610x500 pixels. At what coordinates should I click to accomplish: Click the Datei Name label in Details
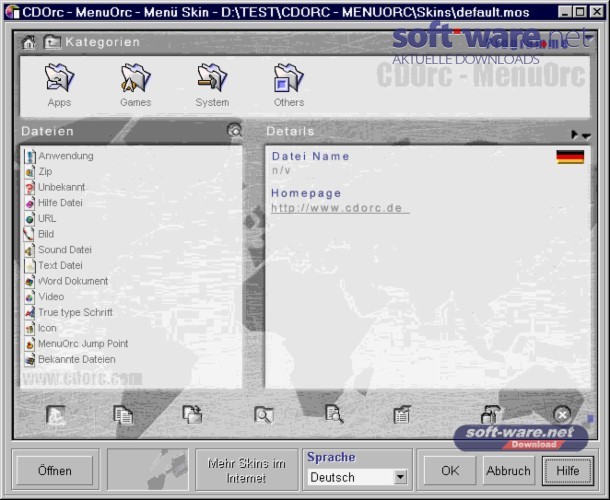310,156
